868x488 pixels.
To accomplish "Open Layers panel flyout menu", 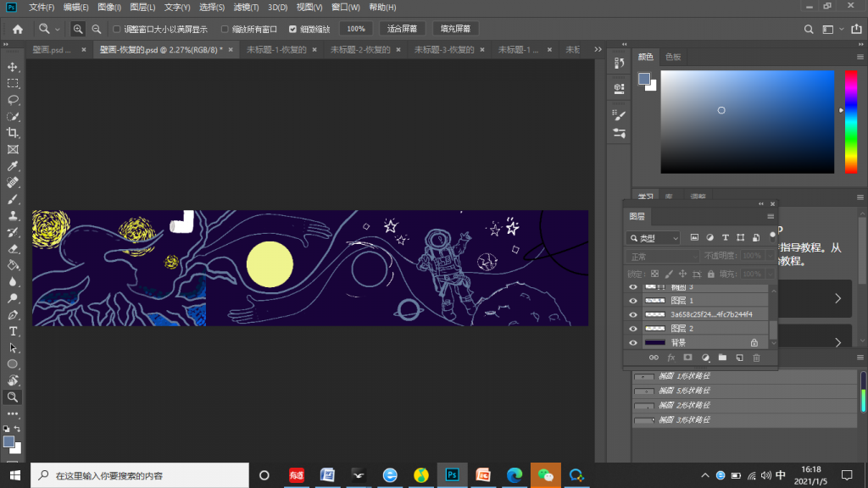I will click(x=771, y=216).
